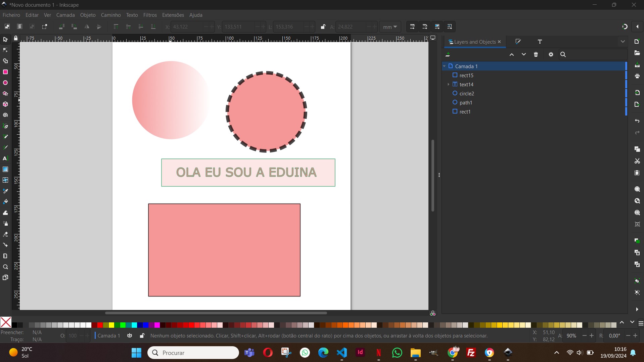The height and width of the screenshot is (362, 644).
Task: Open snapping options arrow
Action: coord(637,27)
